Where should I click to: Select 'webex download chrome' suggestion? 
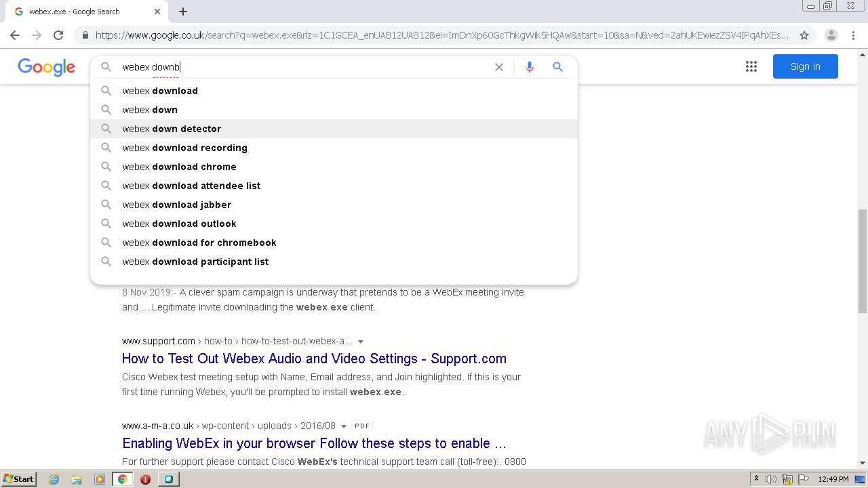click(x=334, y=167)
